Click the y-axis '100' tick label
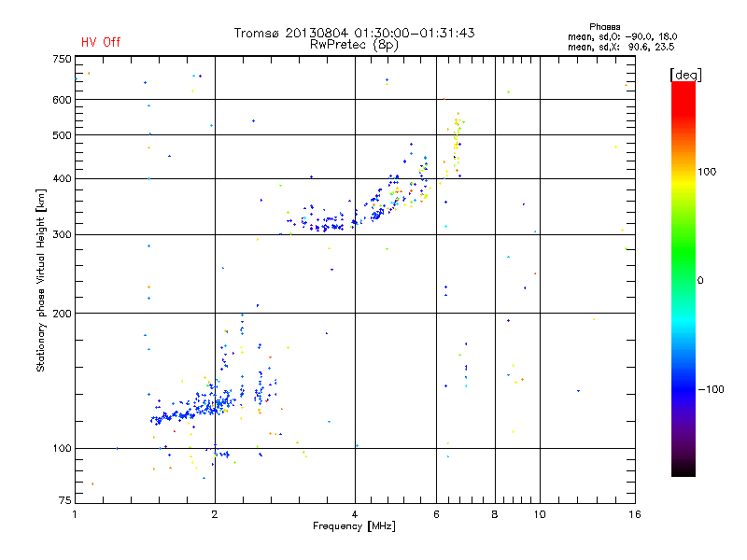The height and width of the screenshot is (560, 747). pyautogui.click(x=62, y=449)
